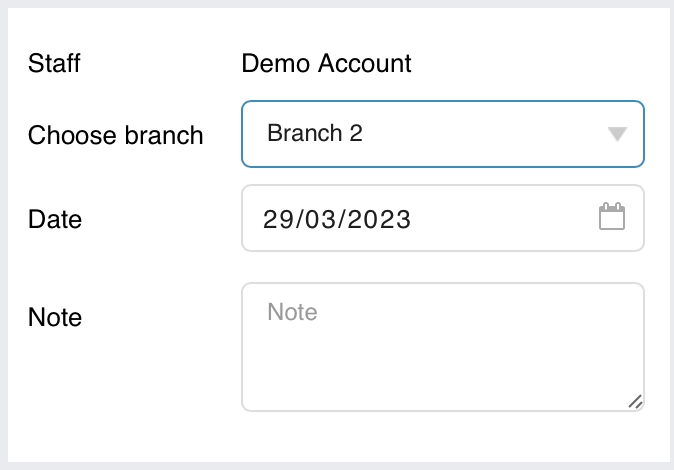Click the "Demo Account" staff name
Image resolution: width=674 pixels, height=470 pixels.
click(326, 64)
